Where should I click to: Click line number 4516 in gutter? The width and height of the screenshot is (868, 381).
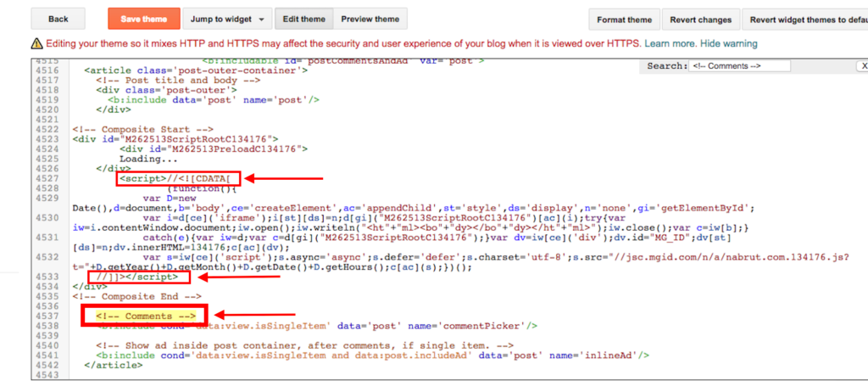click(x=47, y=70)
